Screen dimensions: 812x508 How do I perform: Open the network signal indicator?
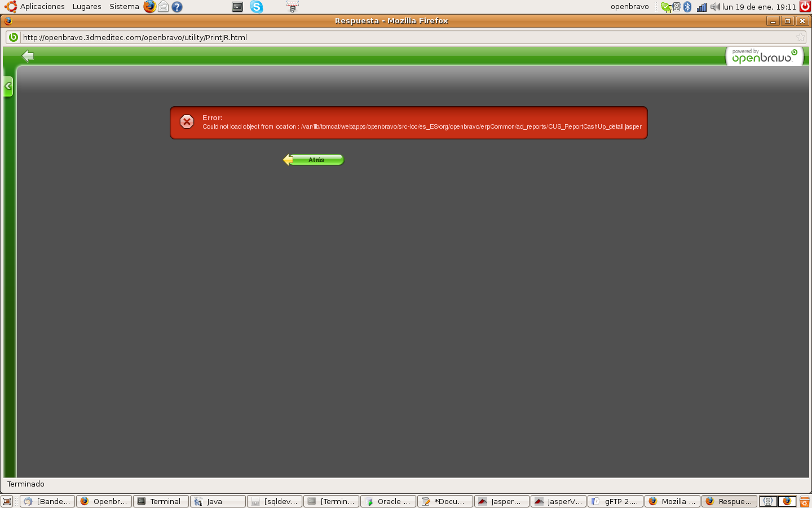point(701,7)
